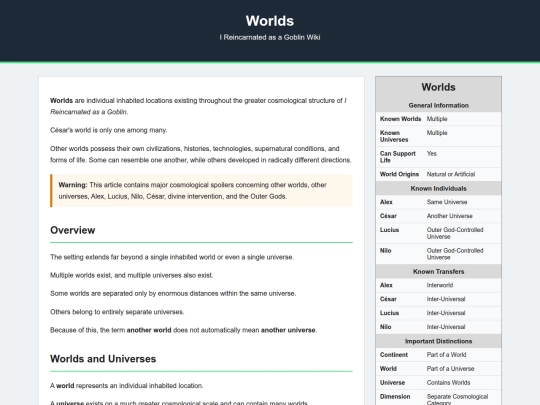Click 'Multiple' value beside Known Worlds
This screenshot has height=405, width=540.
point(437,119)
